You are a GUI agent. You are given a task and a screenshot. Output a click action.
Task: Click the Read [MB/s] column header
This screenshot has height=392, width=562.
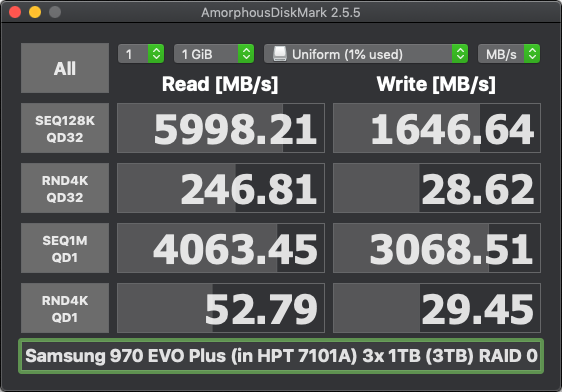point(220,85)
